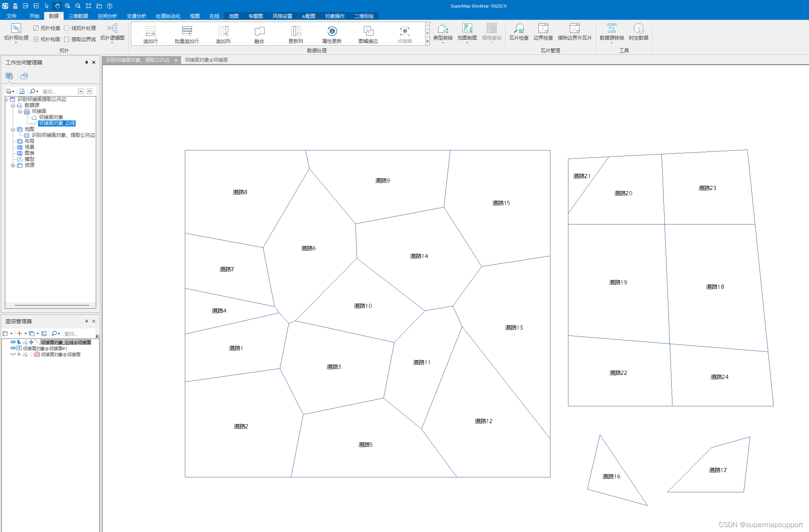Viewport: 809px width, 532px height.
Task: Click the red plus add-layer icon
Action: (x=19, y=333)
